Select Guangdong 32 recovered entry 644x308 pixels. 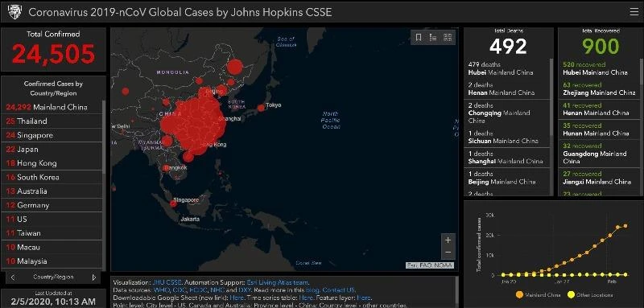point(599,154)
